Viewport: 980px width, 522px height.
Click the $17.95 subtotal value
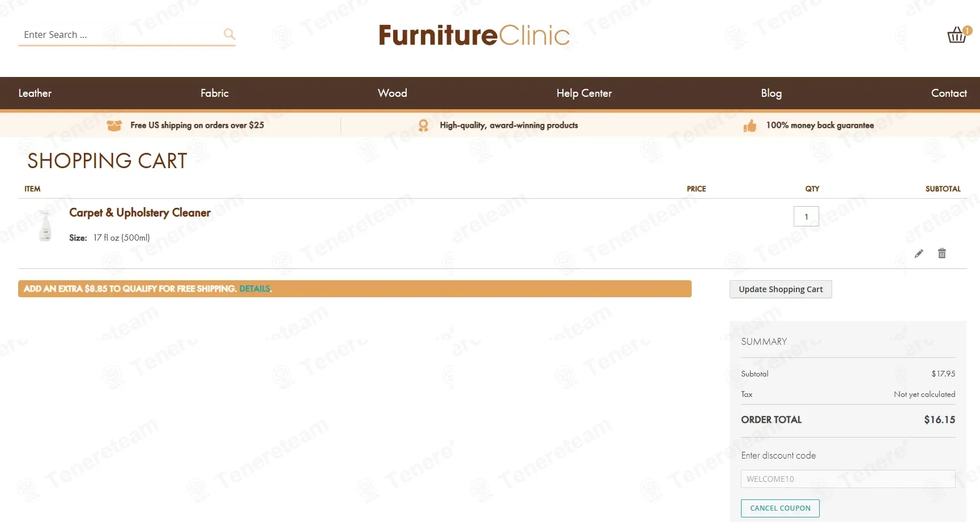943,374
